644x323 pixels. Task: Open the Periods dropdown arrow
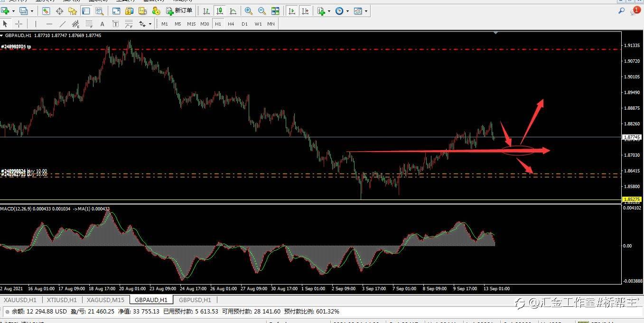[348, 11]
